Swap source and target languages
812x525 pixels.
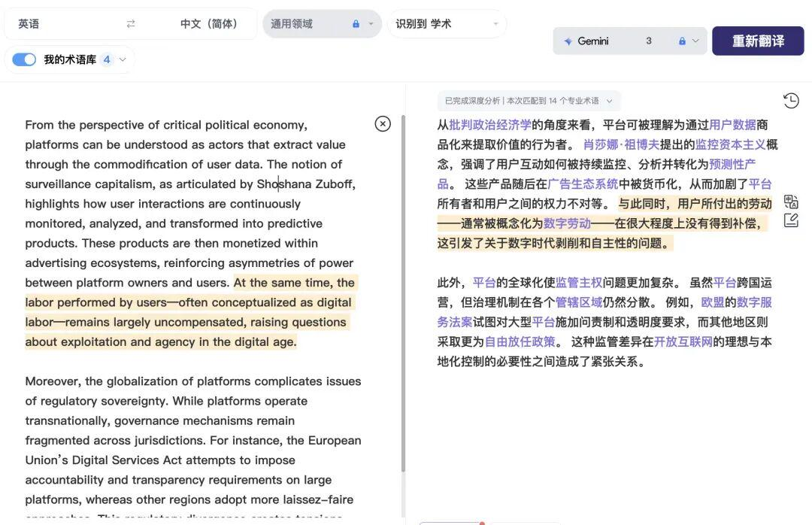pos(131,24)
